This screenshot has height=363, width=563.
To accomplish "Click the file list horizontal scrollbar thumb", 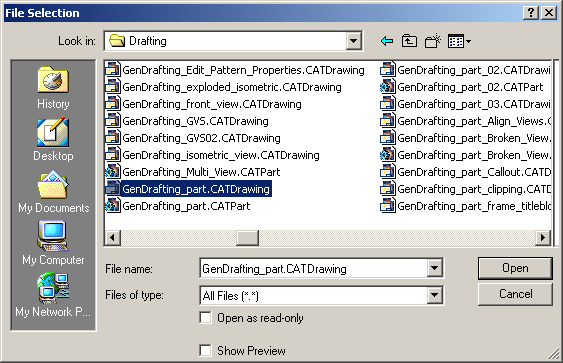I will 247,237.
